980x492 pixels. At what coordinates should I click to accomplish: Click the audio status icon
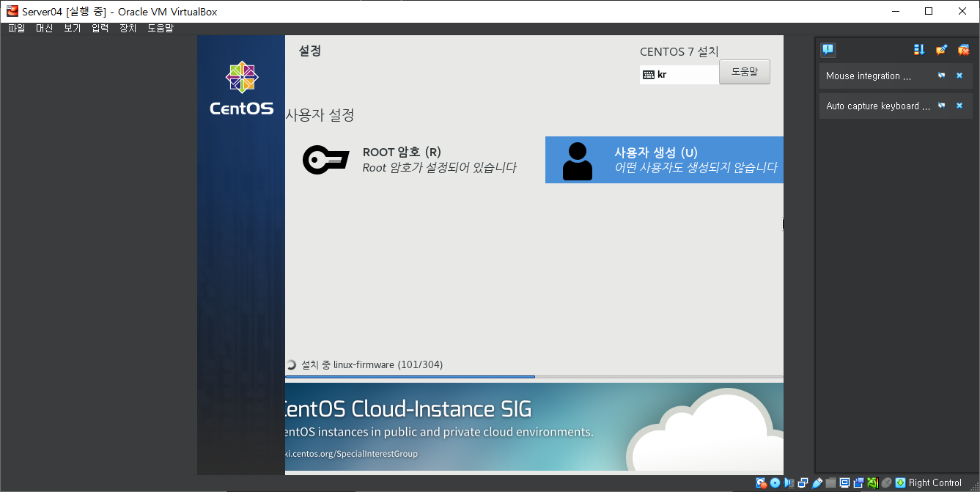[789, 482]
